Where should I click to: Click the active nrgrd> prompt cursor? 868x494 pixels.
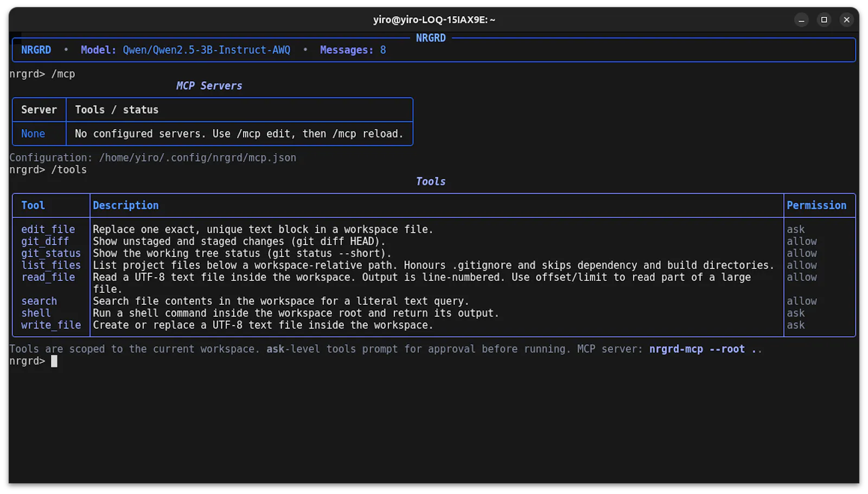54,361
